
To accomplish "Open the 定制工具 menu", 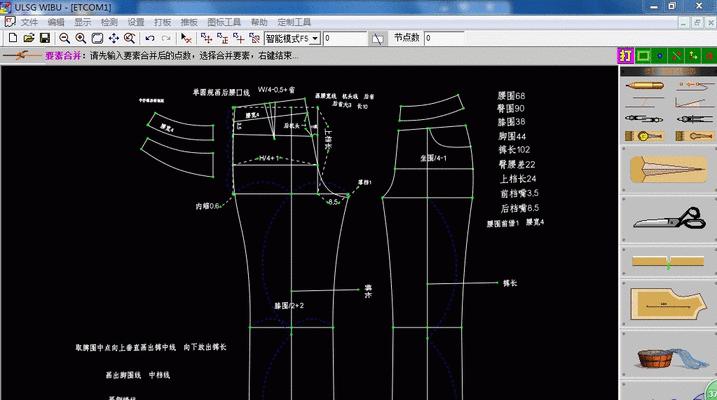I will 294,22.
